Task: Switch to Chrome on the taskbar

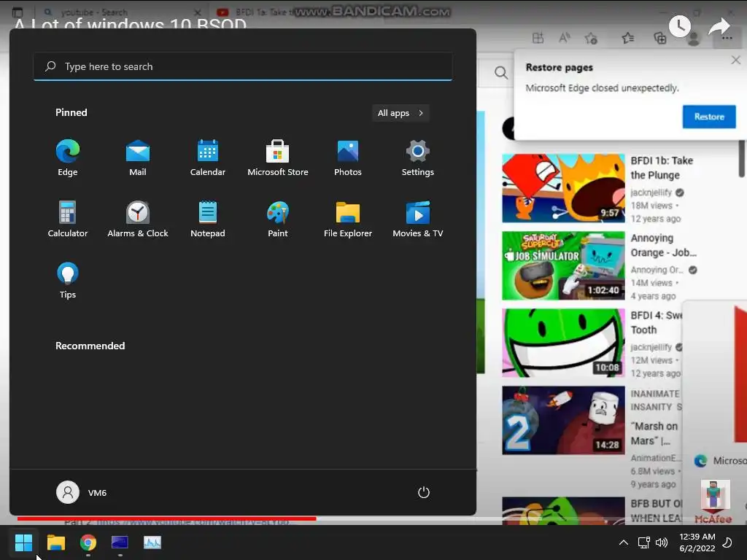Action: [88, 542]
